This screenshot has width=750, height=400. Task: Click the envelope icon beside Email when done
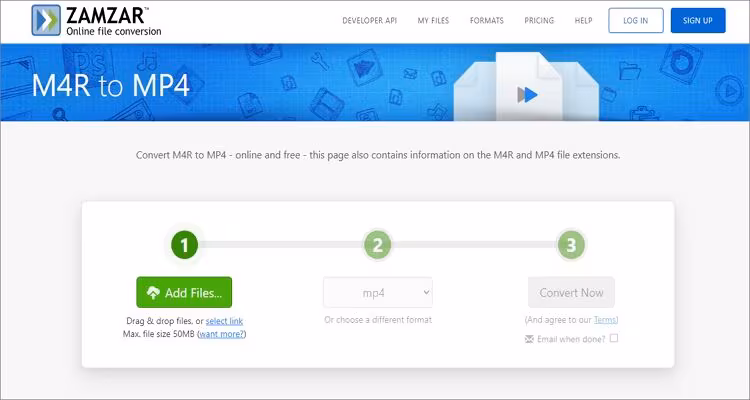[529, 339]
